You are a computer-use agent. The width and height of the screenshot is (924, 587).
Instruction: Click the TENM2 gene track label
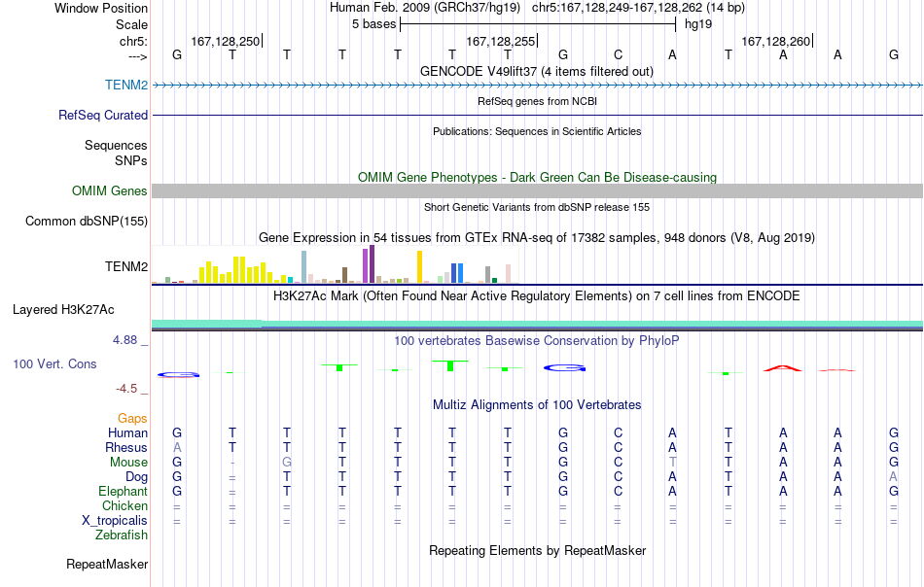(x=126, y=85)
